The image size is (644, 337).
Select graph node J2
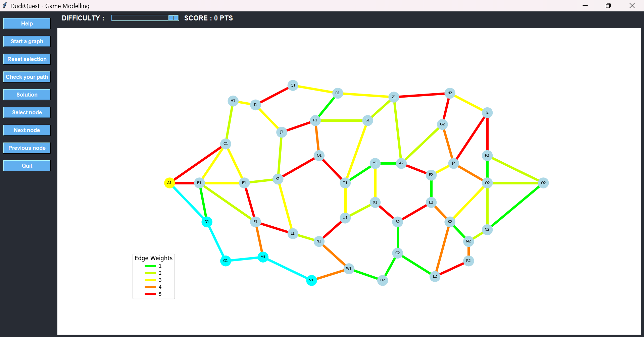(x=453, y=163)
